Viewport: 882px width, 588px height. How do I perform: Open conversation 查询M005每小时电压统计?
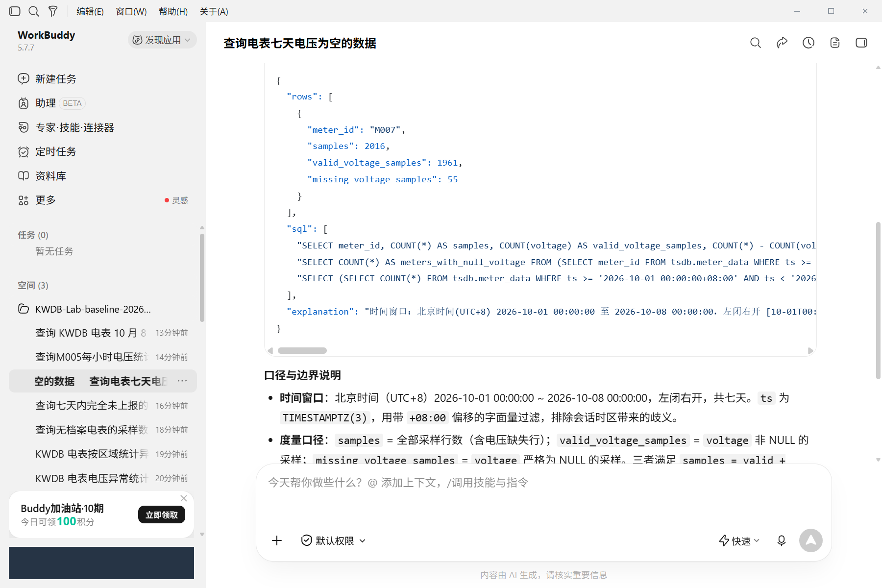pyautogui.click(x=103, y=357)
